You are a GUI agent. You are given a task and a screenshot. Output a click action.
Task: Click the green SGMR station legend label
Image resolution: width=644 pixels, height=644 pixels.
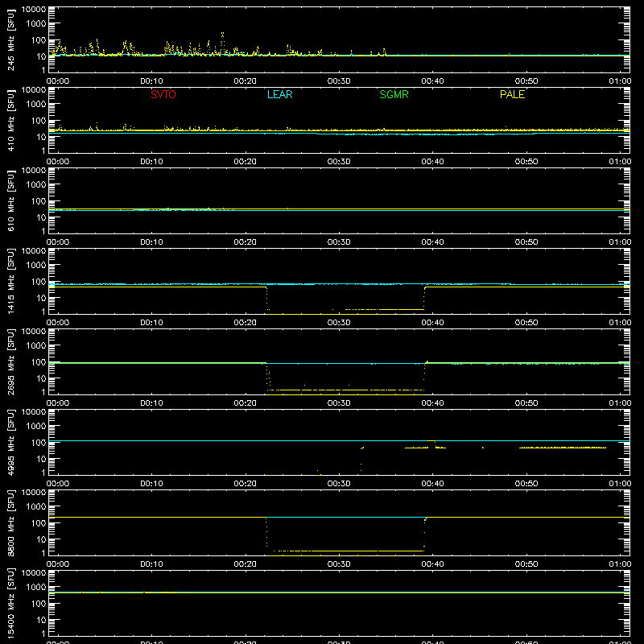394,94
